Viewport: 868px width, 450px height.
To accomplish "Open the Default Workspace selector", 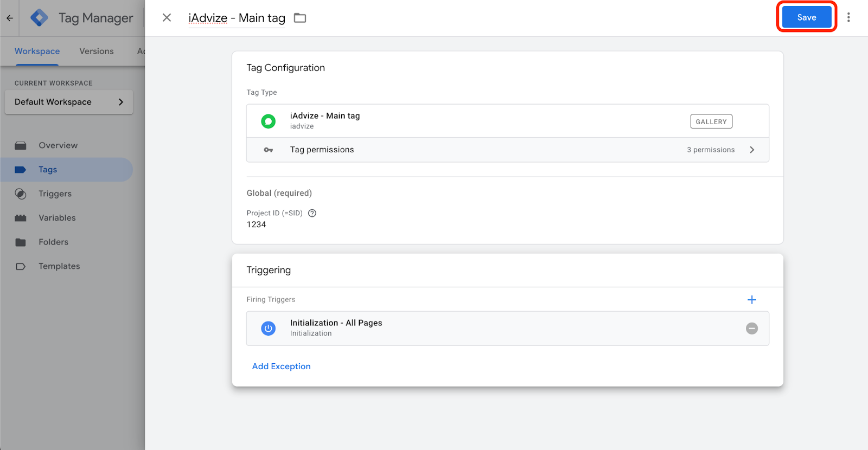I will tap(69, 102).
